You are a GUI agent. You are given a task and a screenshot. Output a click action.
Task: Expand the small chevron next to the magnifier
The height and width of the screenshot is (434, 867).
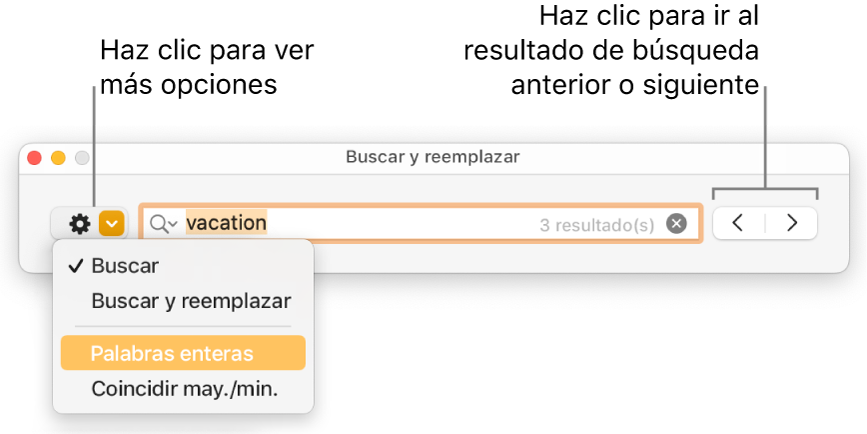click(x=173, y=224)
